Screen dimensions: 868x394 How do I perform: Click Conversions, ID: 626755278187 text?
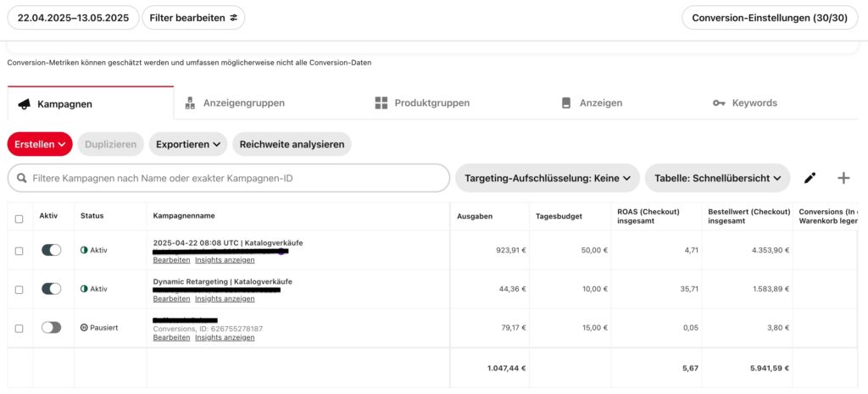[x=208, y=329]
